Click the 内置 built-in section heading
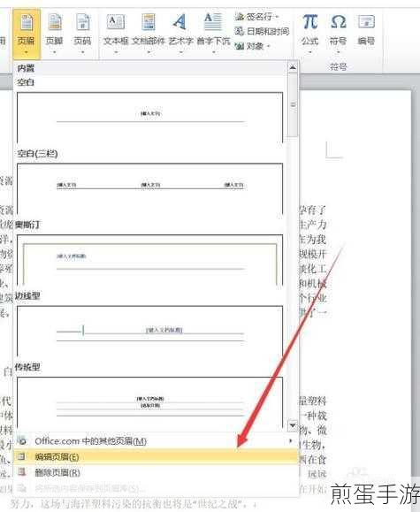 (26, 68)
